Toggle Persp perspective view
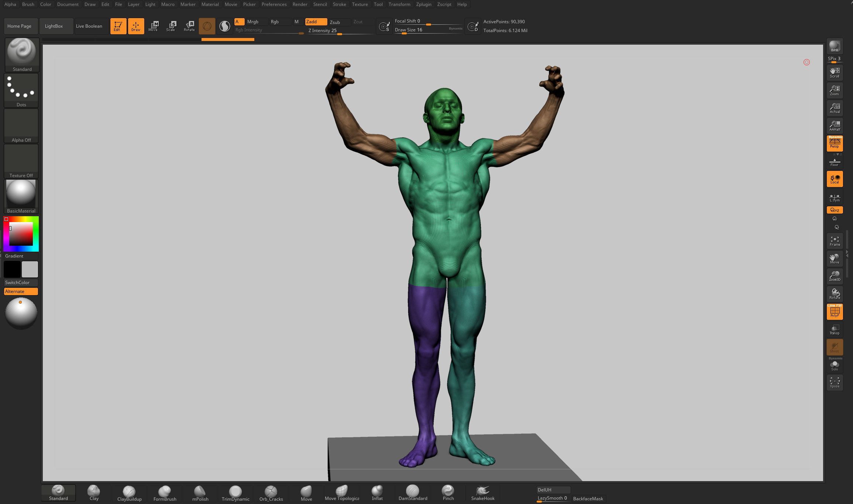This screenshot has height=504, width=853. click(835, 143)
